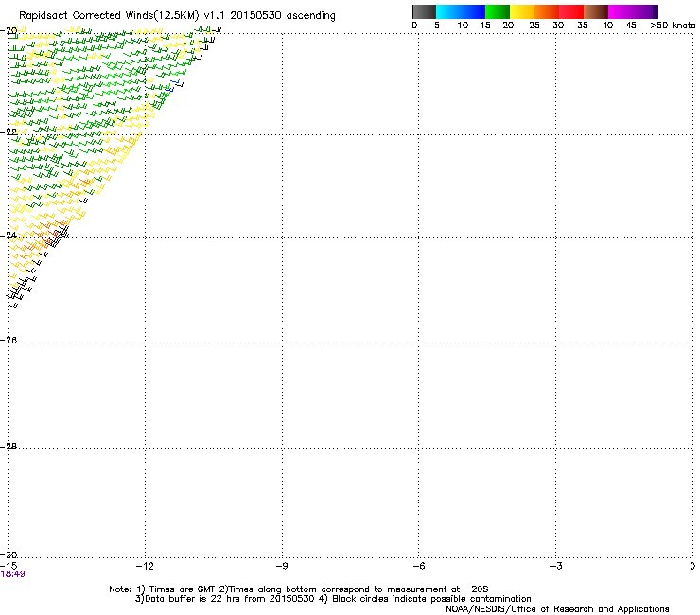Click the legend label 40
700x615 pixels.
pos(607,26)
